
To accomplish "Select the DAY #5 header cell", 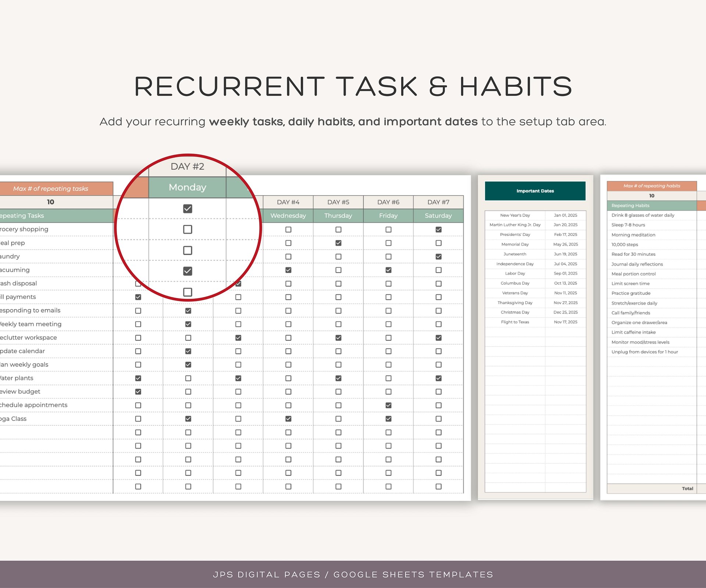I will coord(338,202).
